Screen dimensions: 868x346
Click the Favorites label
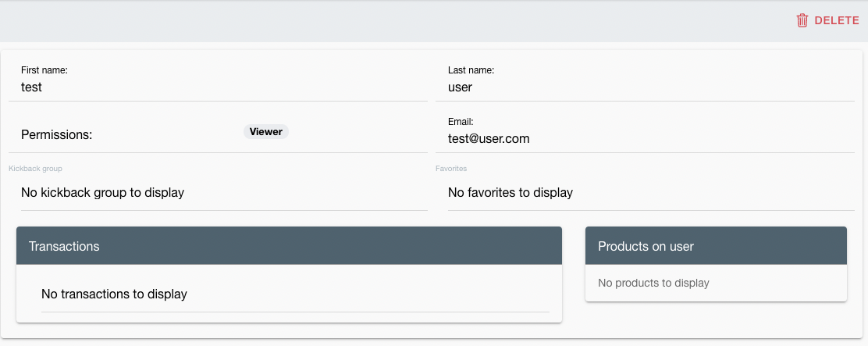coord(451,168)
